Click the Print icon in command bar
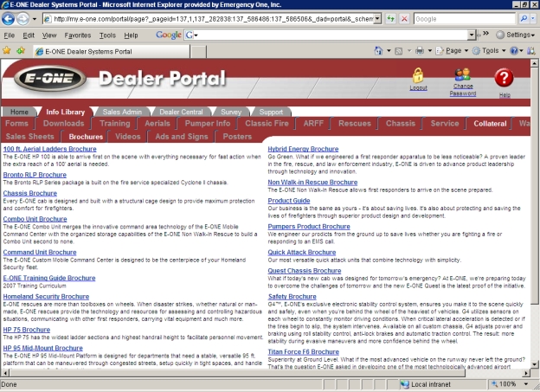Image resolution: width=540 pixels, height=392 pixels. pos(419,51)
